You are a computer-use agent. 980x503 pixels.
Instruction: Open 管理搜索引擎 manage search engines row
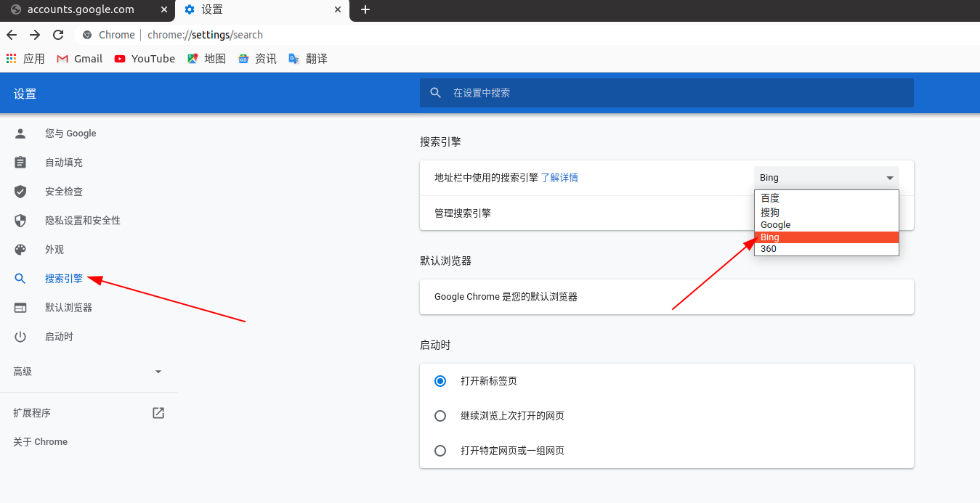click(x=667, y=213)
